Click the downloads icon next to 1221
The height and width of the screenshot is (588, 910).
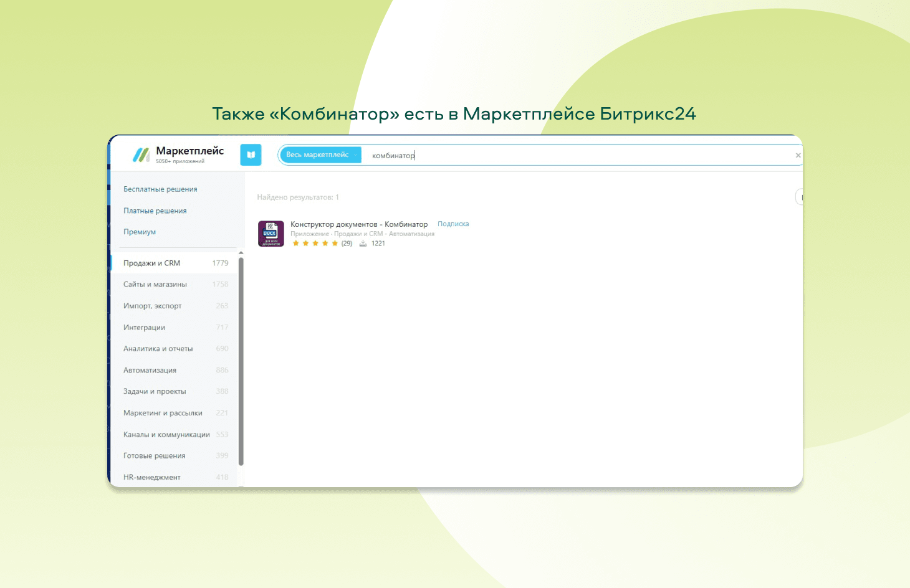(363, 244)
